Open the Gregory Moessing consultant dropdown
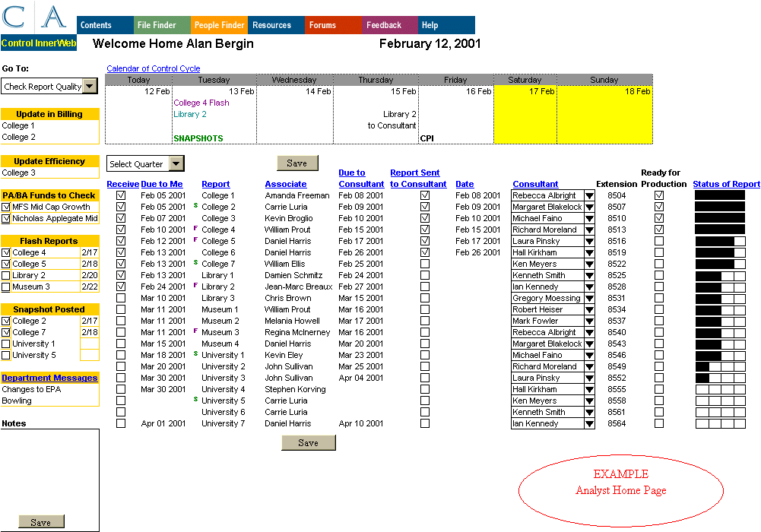The height and width of the screenshot is (532, 761). [589, 298]
